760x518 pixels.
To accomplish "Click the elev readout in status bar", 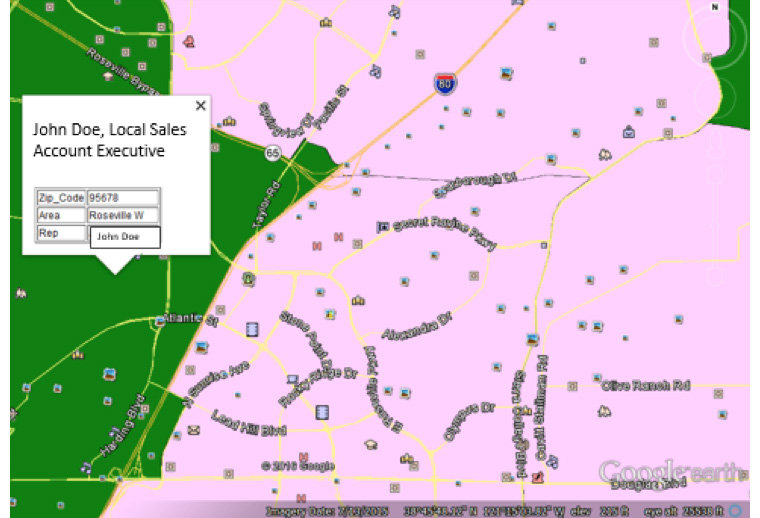I will point(600,511).
